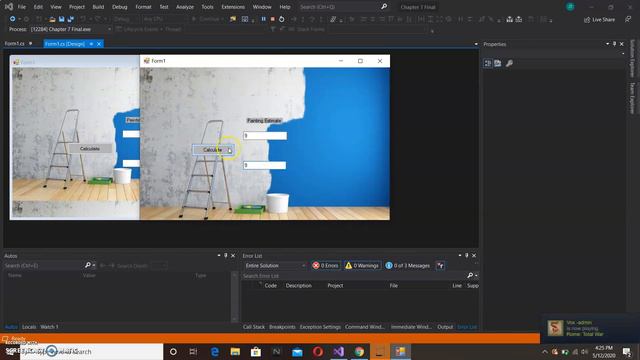Open the Entire Solution scope dropdown

275,266
